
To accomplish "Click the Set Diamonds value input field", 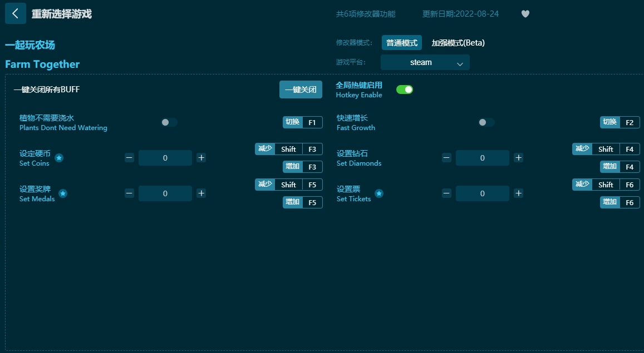I will pyautogui.click(x=482, y=158).
